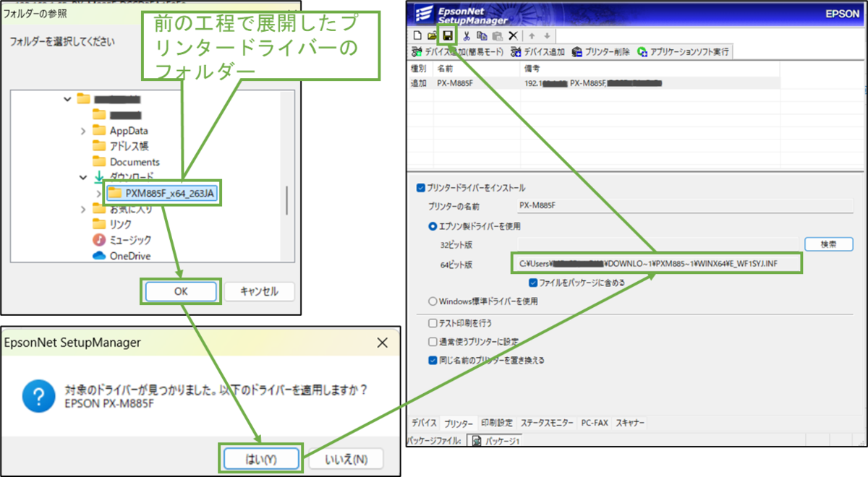
Task: Switch to the スキャナー tab
Action: 630,423
